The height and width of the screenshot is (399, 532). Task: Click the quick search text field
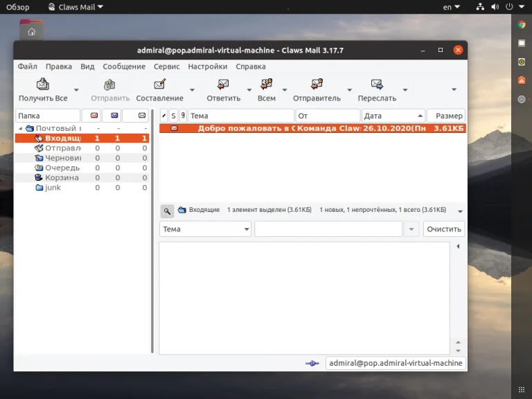[x=328, y=229]
